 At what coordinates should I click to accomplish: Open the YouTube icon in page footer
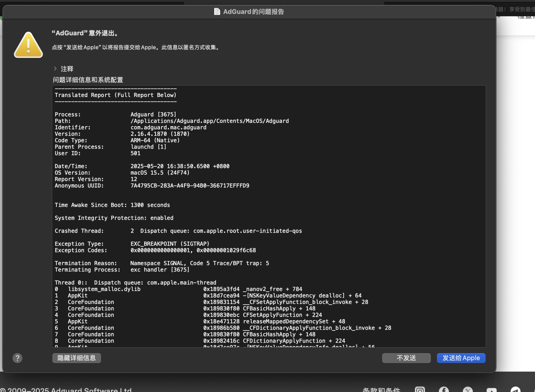pyautogui.click(x=491, y=390)
